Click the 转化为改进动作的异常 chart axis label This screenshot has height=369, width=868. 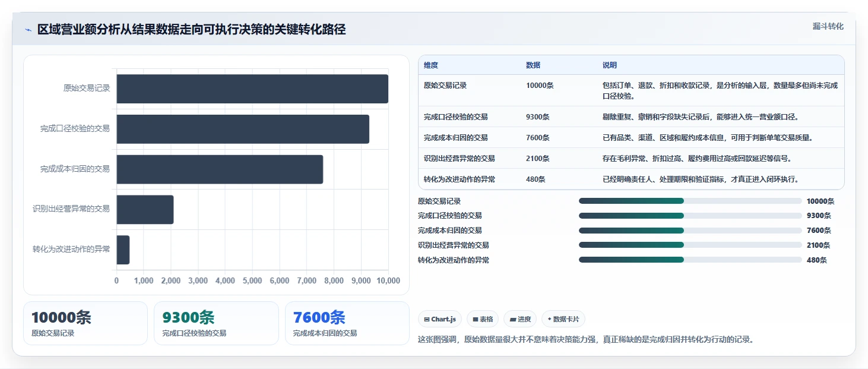[71, 250]
